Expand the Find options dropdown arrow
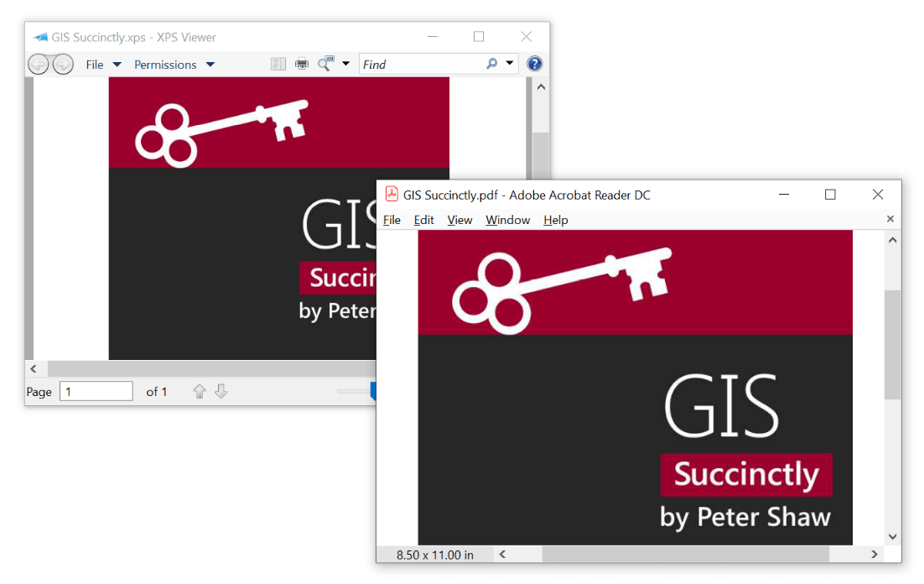The height and width of the screenshot is (584, 924). (x=510, y=63)
